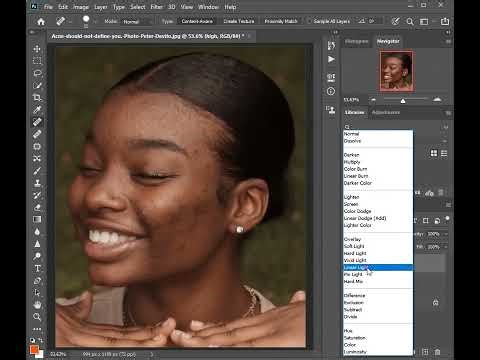Screen dimensions: 480x360
Task: Select the Zoom tool in toolbar
Action: click(x=37, y=317)
